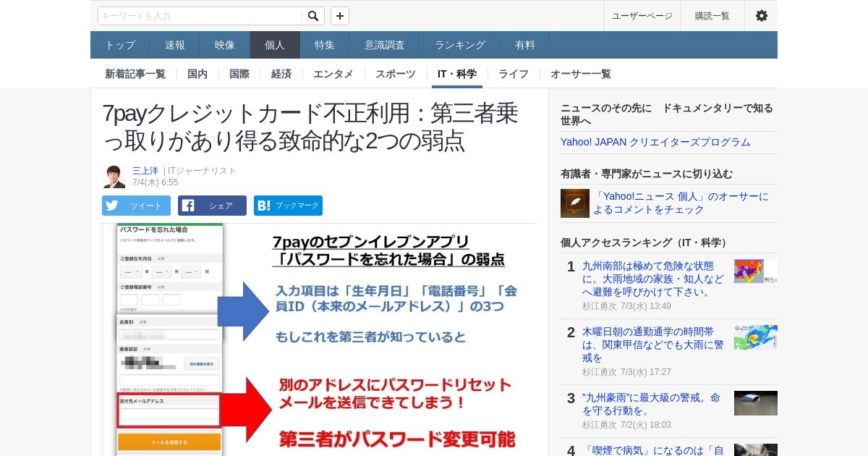Open the 有料 tab
Viewport: 868px width, 456px height.
[x=525, y=45]
